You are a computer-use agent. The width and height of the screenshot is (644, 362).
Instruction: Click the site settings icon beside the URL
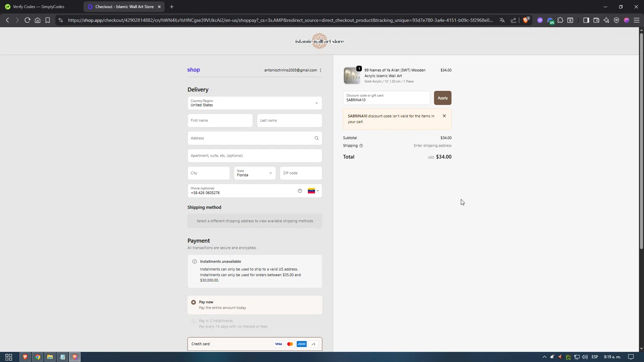[x=61, y=20]
